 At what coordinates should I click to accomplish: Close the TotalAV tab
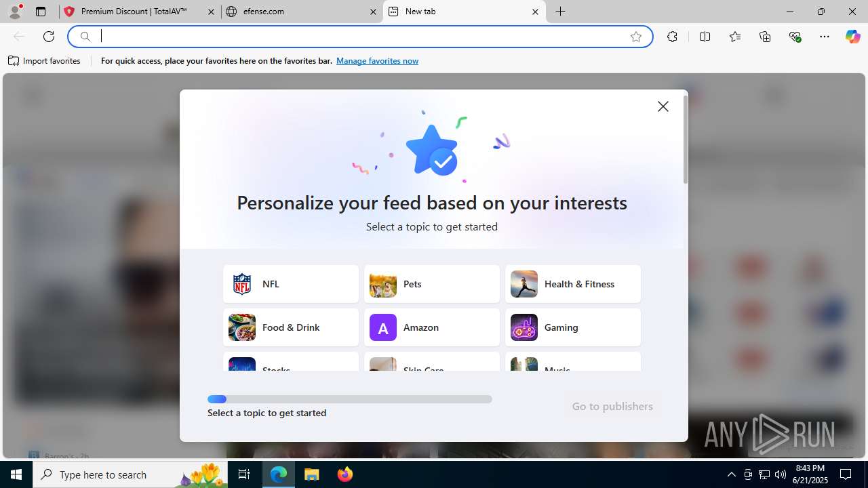(211, 12)
